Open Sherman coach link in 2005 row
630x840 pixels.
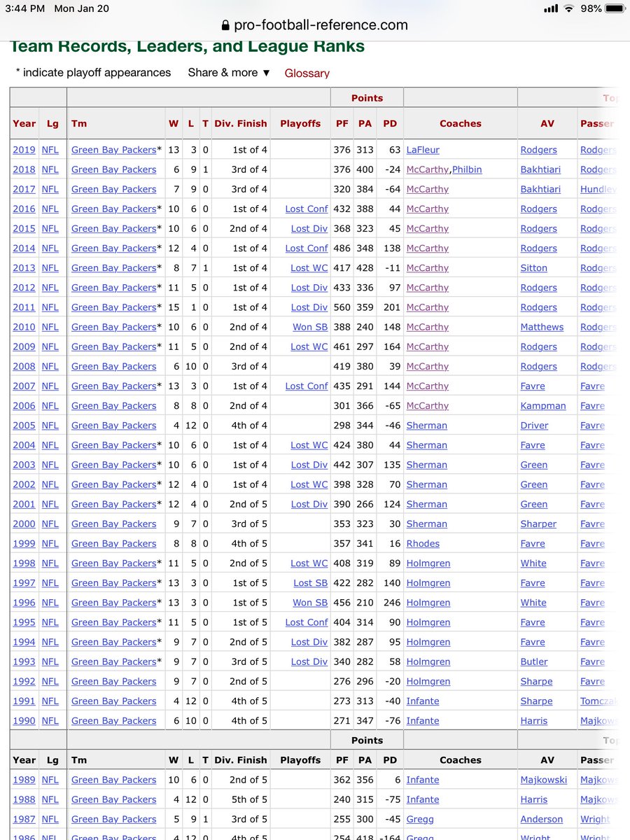pos(427,426)
